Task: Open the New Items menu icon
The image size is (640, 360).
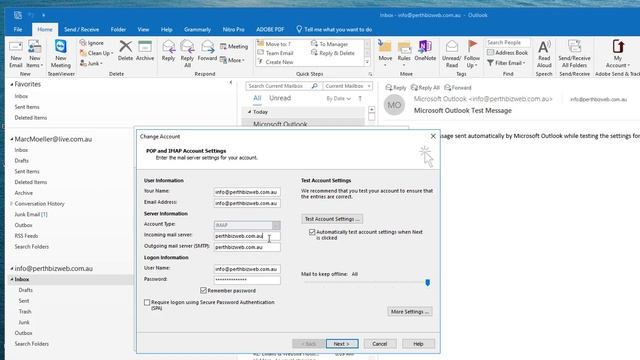Action: click(x=35, y=54)
